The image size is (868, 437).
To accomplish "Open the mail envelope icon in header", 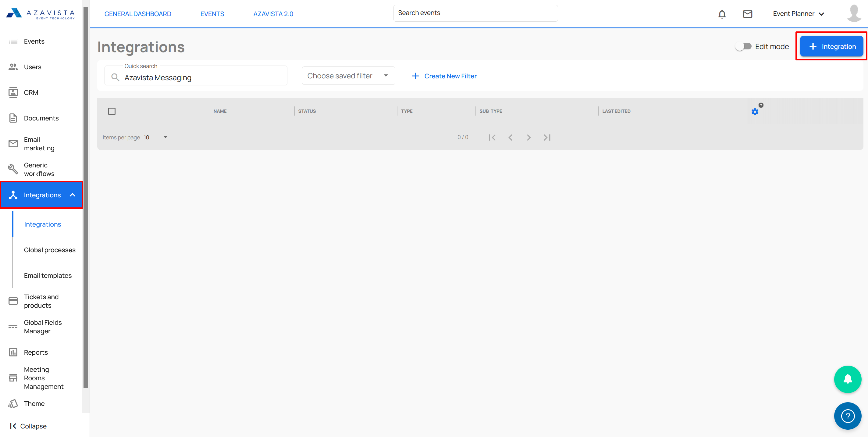I will point(747,14).
